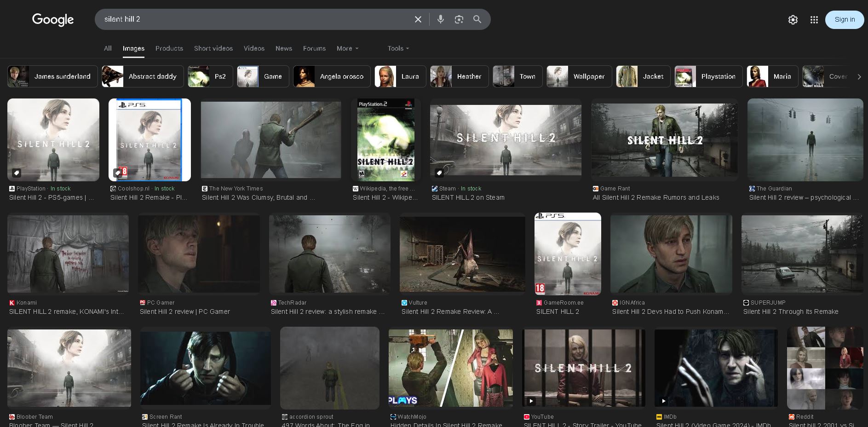Filter by James sunderland chip

(x=52, y=76)
